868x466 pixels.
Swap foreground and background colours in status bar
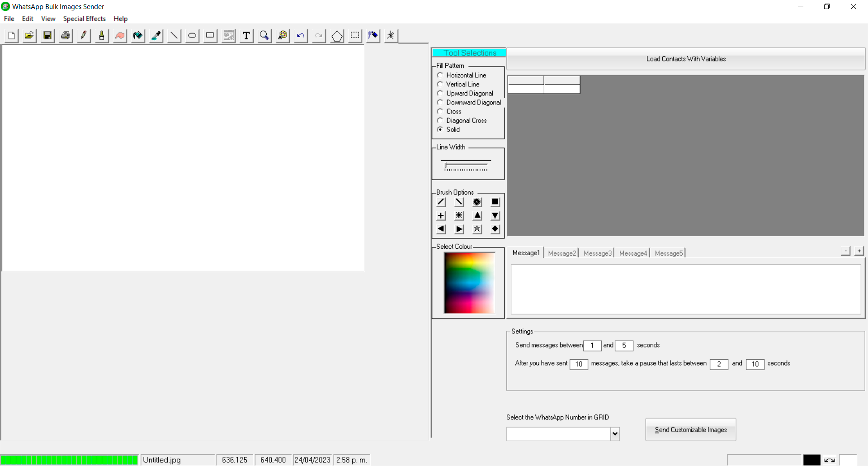830,460
